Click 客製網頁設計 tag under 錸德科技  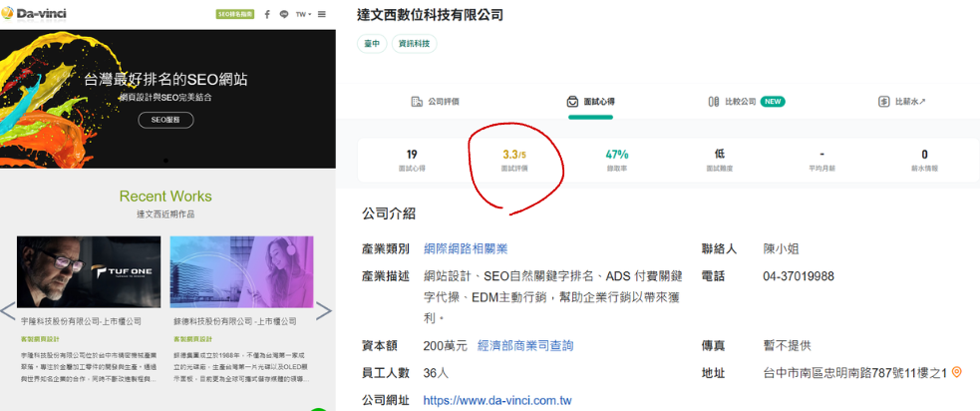pos(192,339)
